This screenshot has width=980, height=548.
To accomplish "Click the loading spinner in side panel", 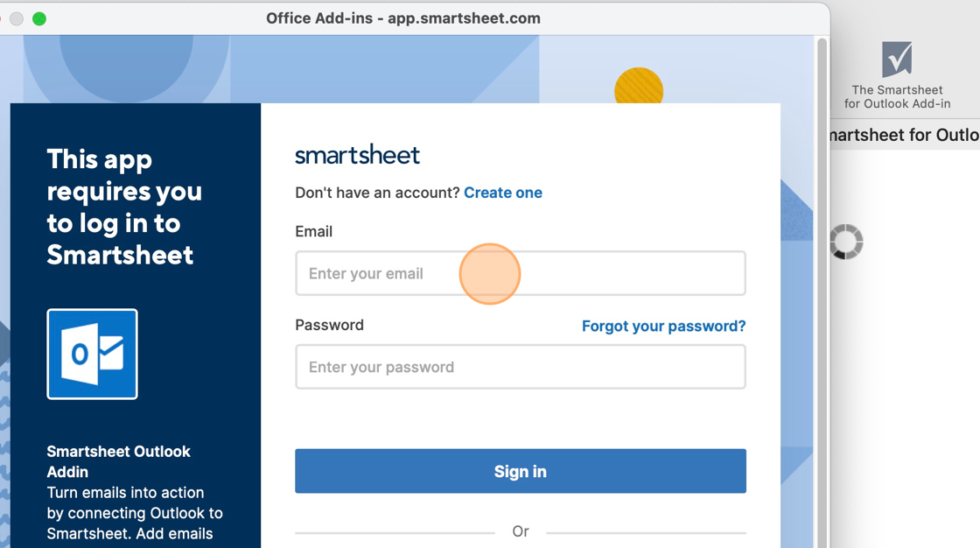I will (x=846, y=242).
